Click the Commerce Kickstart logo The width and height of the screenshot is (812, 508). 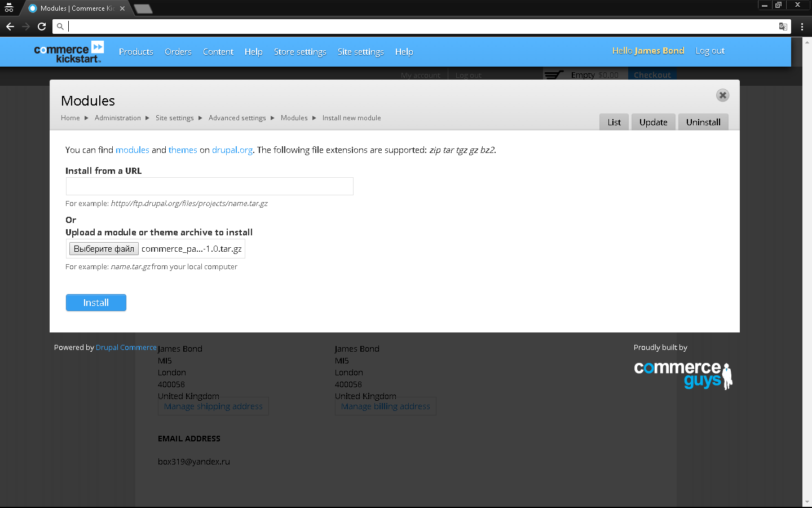[x=69, y=52]
